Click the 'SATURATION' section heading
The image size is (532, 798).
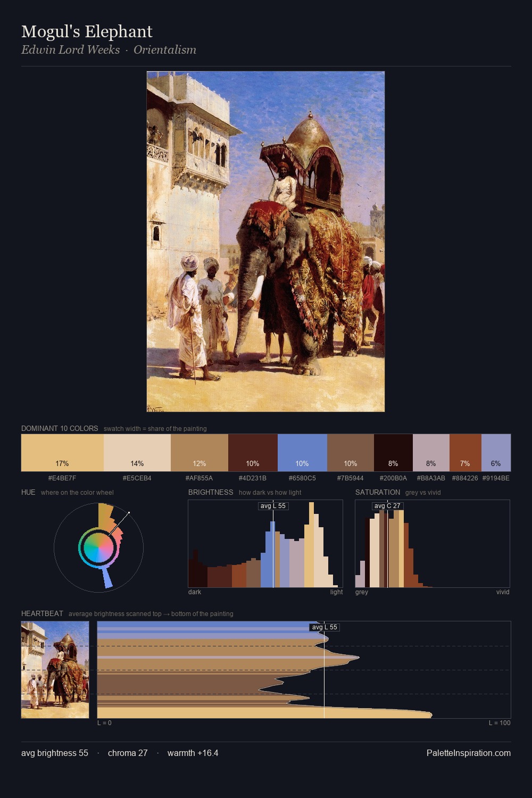click(x=378, y=492)
